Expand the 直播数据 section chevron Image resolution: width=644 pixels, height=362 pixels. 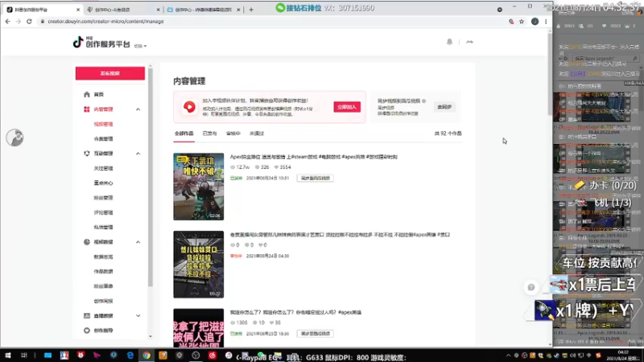coord(138,315)
